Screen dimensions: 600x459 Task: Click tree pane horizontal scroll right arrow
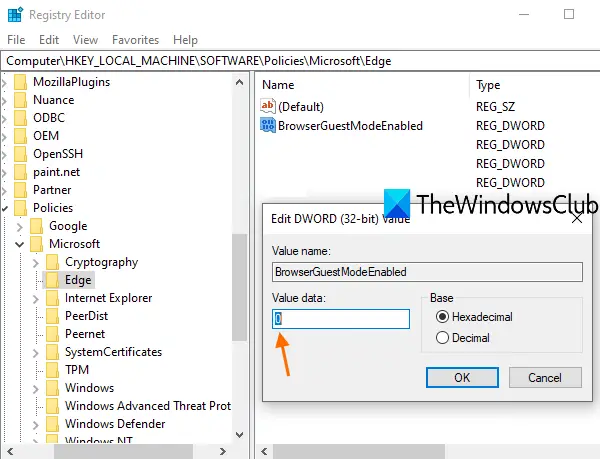[x=223, y=451]
